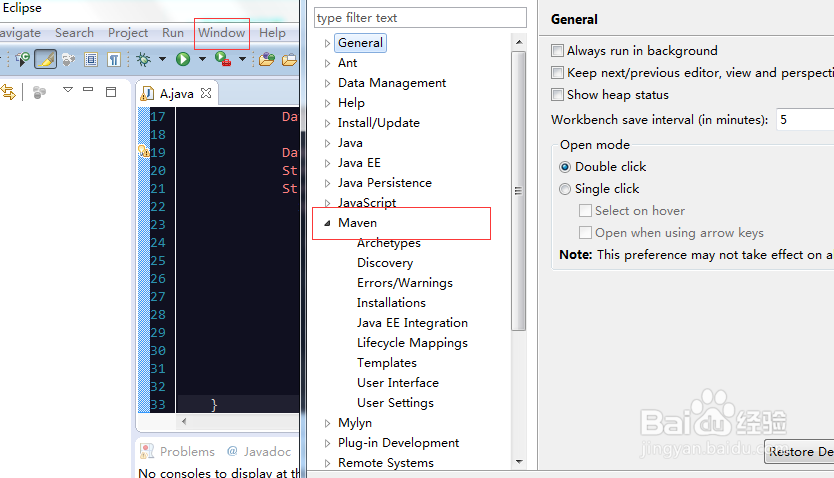Open the Help menu in menu bar

pos(272,32)
